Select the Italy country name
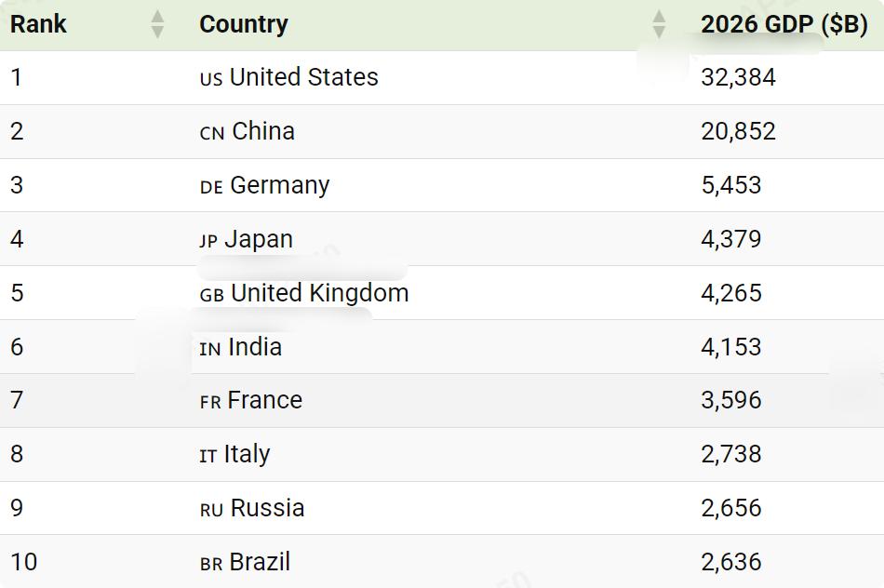 click(247, 454)
